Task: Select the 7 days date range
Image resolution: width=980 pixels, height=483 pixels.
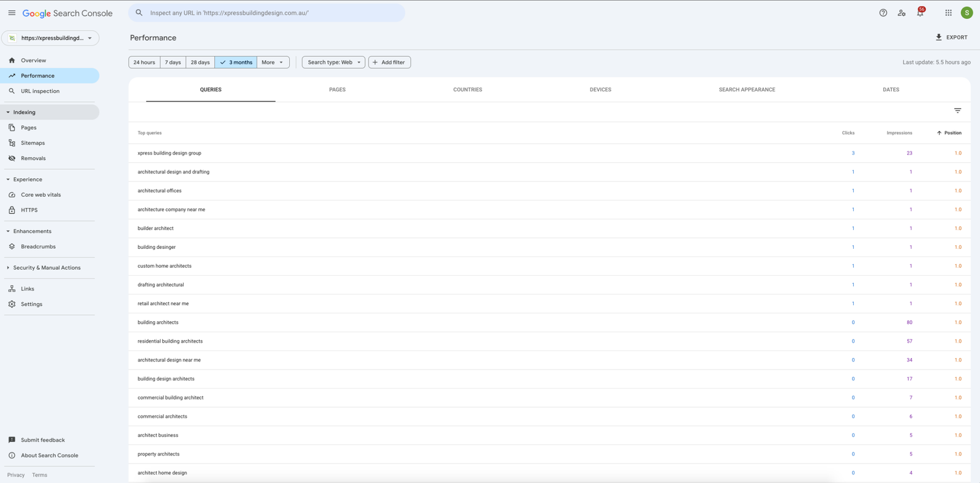Action: pos(173,63)
